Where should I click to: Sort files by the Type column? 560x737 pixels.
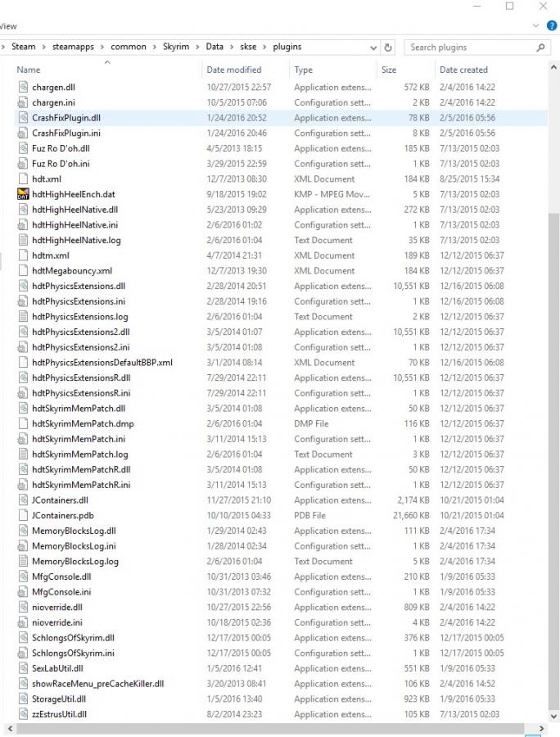304,70
